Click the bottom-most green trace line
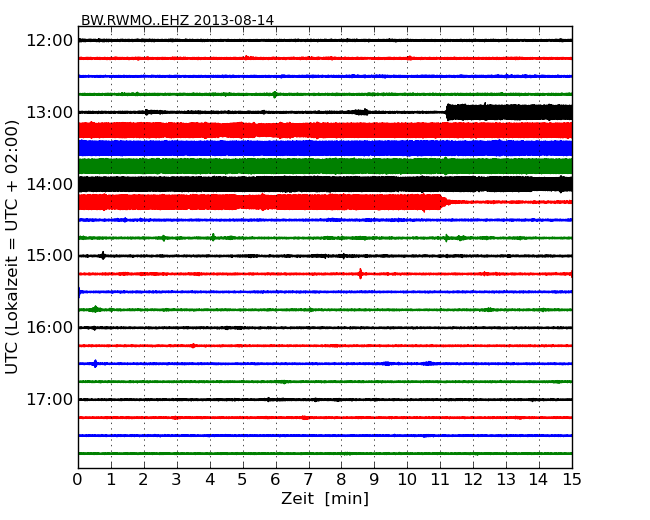Image resolution: width=650 pixels, height=520 pixels. 325,453
